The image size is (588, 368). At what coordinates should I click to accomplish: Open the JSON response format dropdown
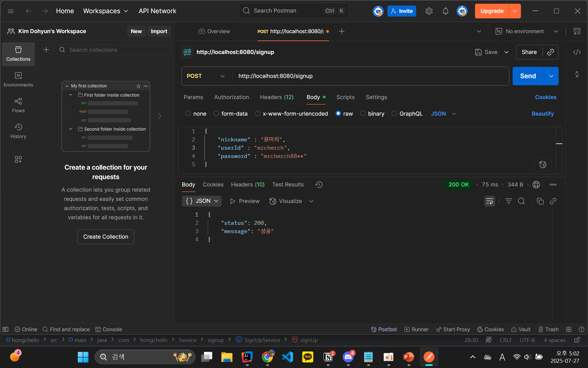pos(202,201)
